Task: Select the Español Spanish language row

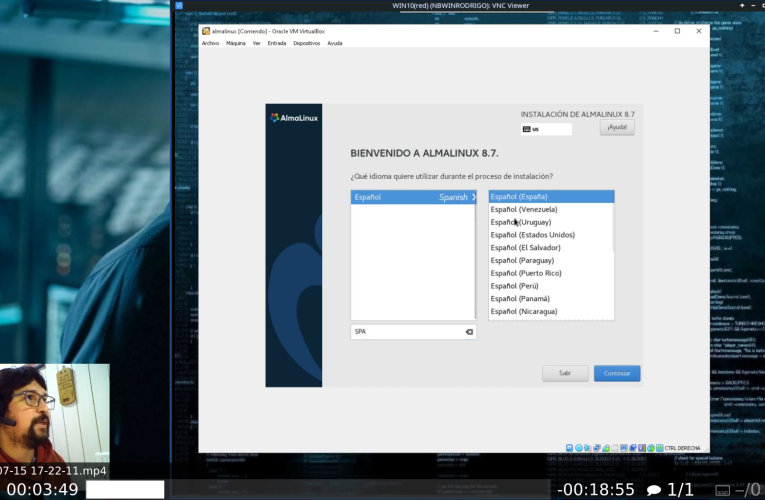Action: click(413, 197)
